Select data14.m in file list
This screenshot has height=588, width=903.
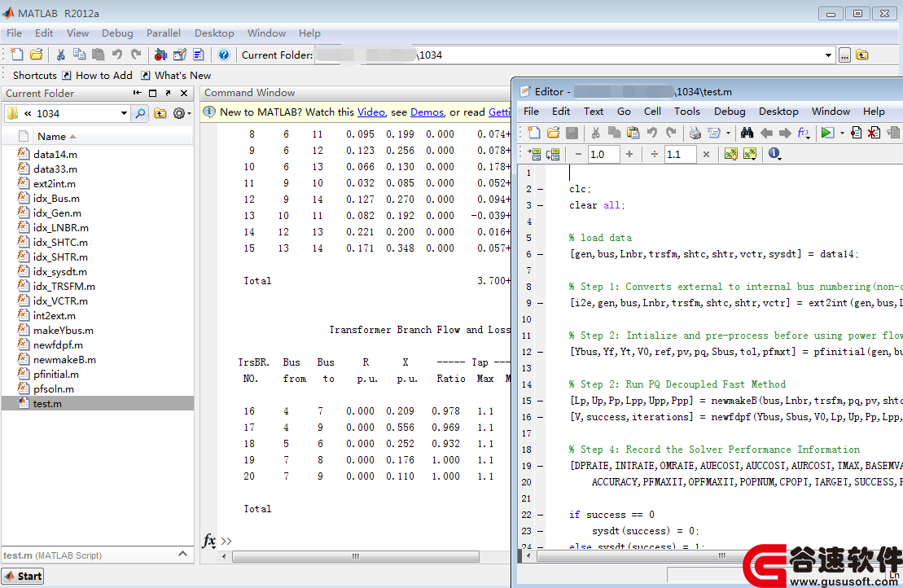(x=55, y=155)
